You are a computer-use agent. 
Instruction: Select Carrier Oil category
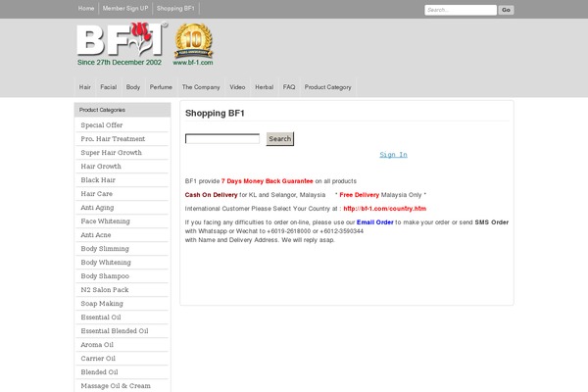pos(122,359)
